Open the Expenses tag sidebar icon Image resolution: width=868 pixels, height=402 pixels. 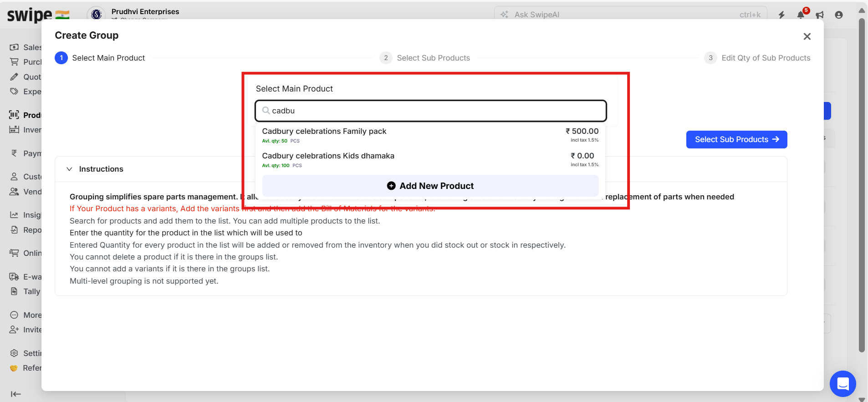click(14, 91)
